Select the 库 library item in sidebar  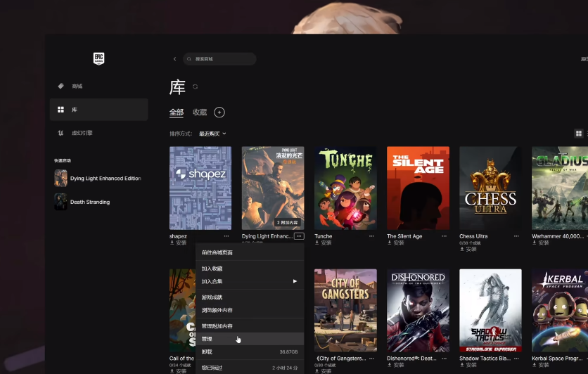[98, 110]
